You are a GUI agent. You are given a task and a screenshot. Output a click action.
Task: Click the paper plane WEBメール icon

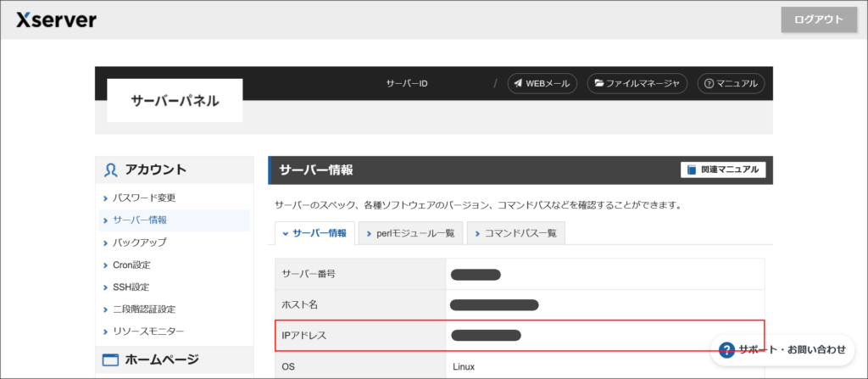[x=518, y=83]
